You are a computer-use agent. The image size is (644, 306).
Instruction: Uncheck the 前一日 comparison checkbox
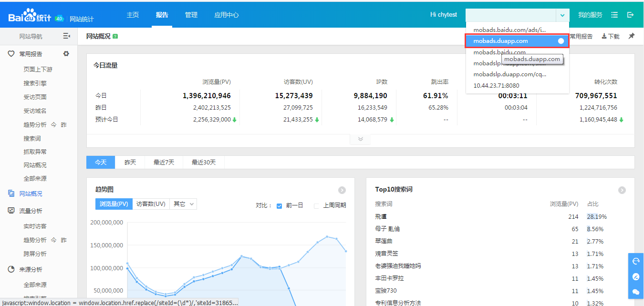click(280, 206)
